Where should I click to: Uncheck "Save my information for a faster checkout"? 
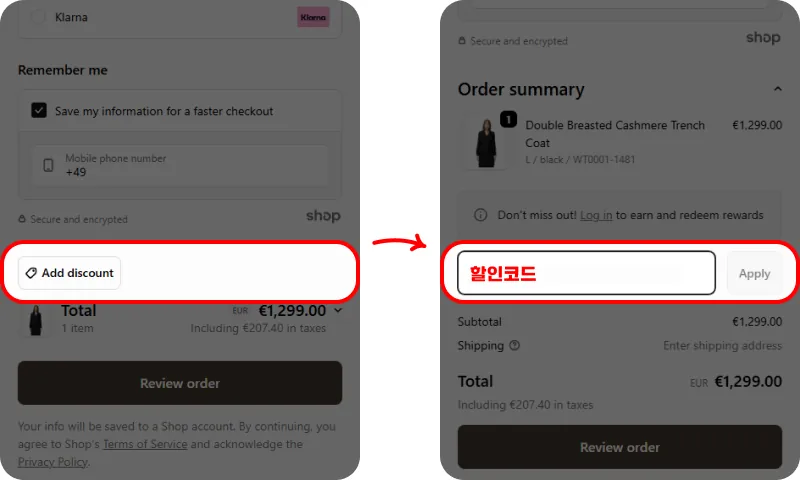click(39, 111)
